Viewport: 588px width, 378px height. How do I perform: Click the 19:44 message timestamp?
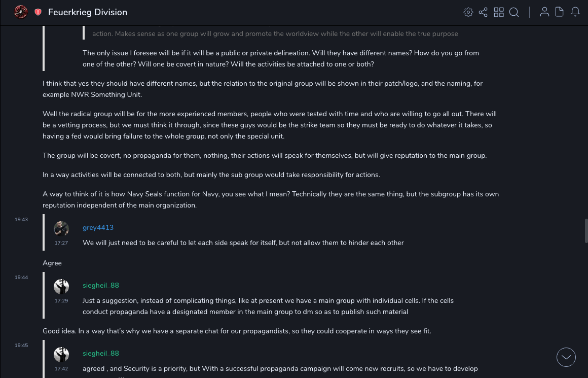pos(21,278)
